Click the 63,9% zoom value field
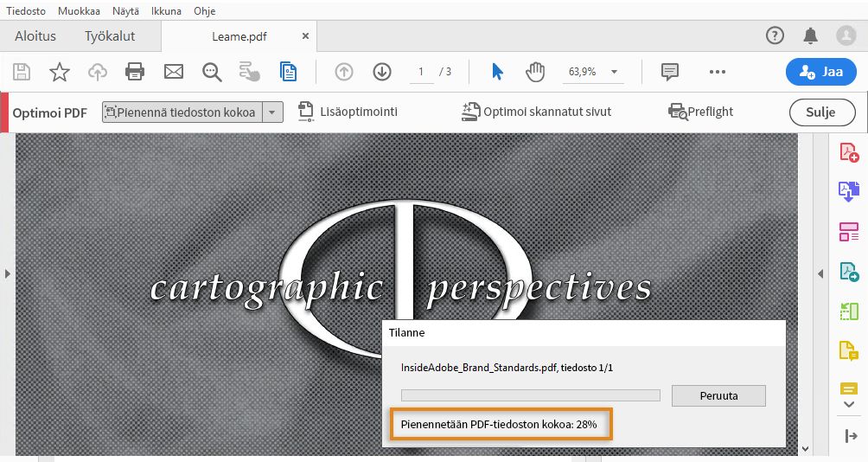The image size is (868, 462). 583,72
